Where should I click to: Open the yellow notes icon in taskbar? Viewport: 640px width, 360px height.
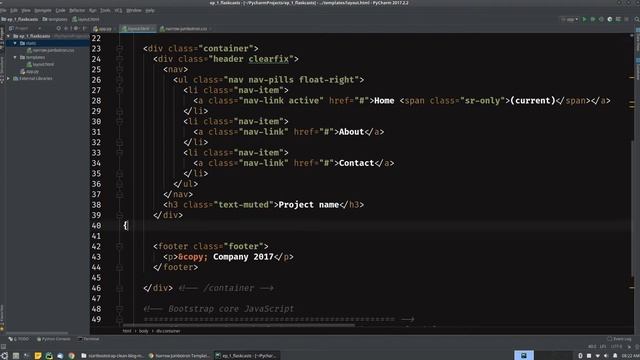pos(38,356)
